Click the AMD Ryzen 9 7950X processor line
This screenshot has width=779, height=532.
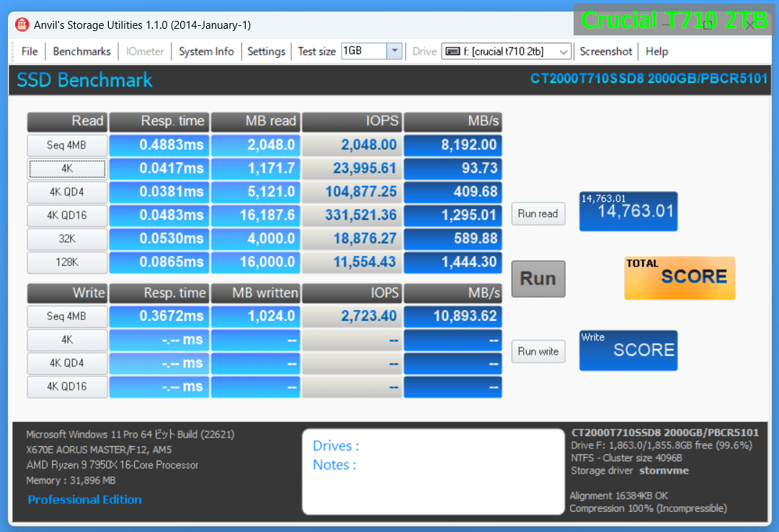click(x=112, y=465)
